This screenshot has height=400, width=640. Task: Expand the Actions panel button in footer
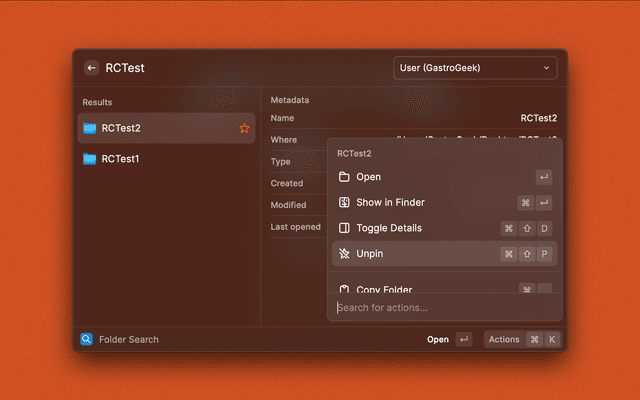coord(504,339)
